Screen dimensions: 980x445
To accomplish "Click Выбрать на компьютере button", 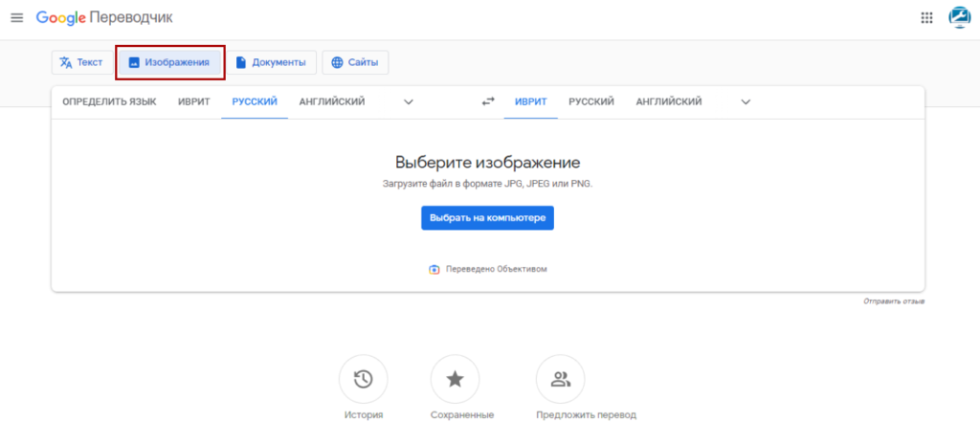I will pyautogui.click(x=487, y=218).
